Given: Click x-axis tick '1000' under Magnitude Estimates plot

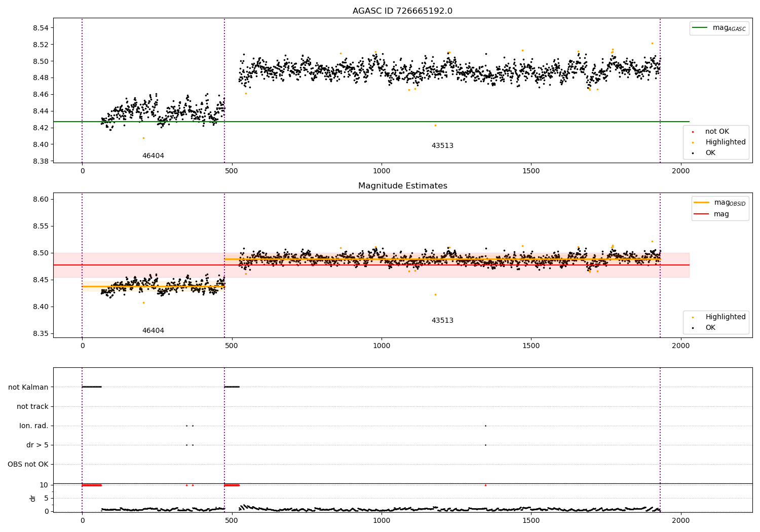Looking at the screenshot, I should [x=382, y=346].
